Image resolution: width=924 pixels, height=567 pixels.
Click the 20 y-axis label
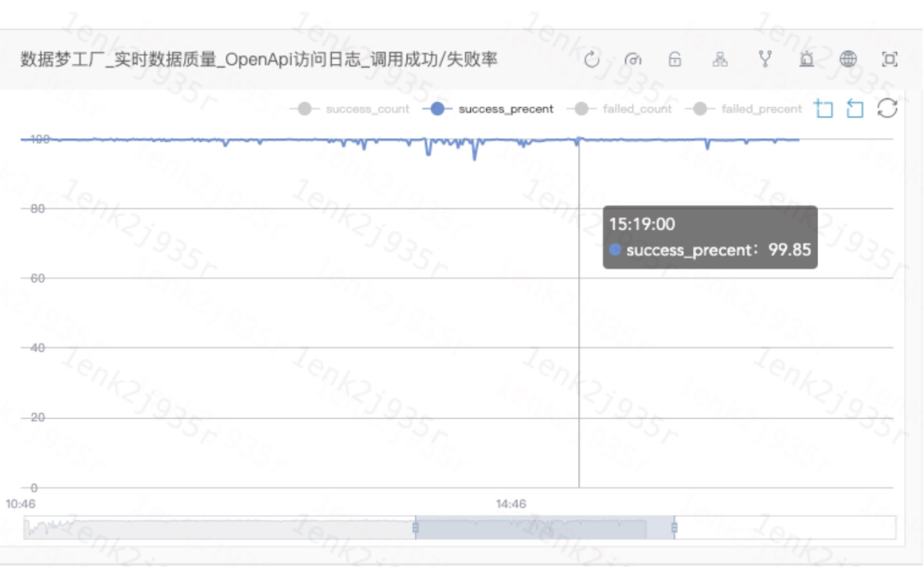pyautogui.click(x=37, y=417)
